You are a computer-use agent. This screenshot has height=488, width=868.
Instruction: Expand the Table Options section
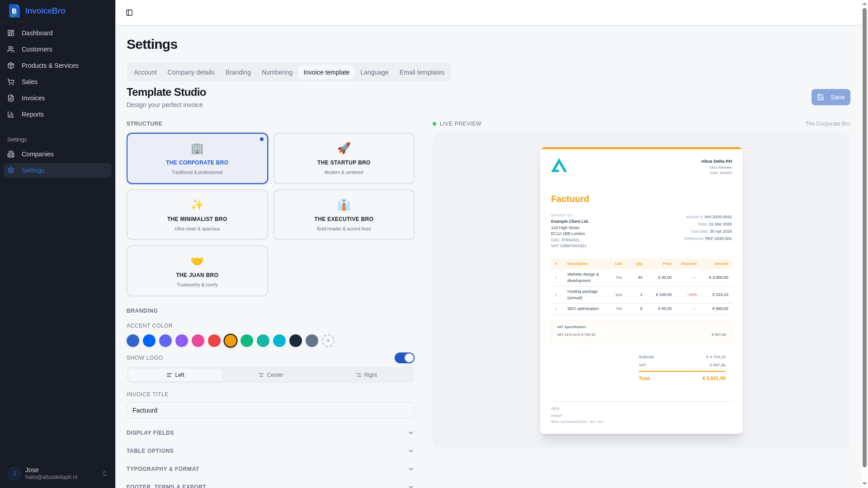tap(270, 451)
